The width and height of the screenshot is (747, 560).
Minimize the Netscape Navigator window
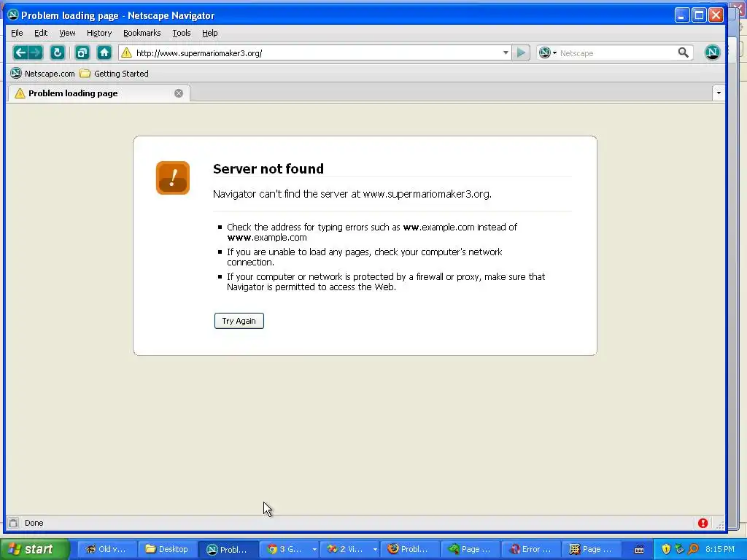[x=682, y=15]
